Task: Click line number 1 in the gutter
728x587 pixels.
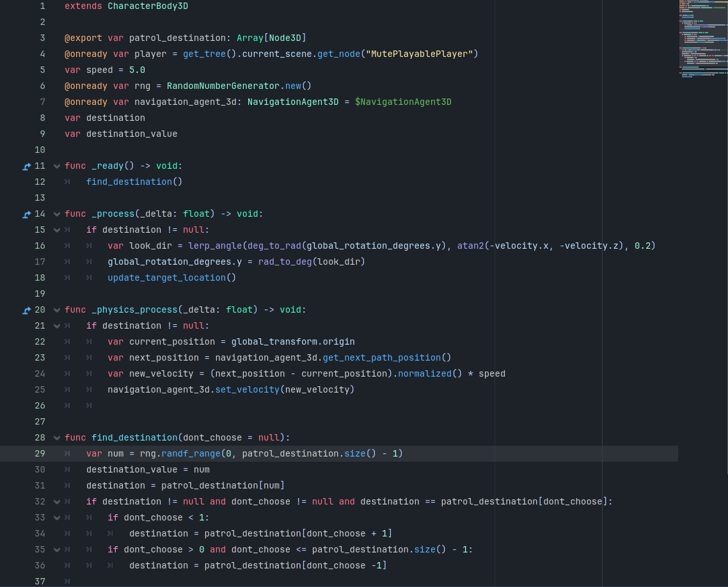Action: pyautogui.click(x=43, y=6)
